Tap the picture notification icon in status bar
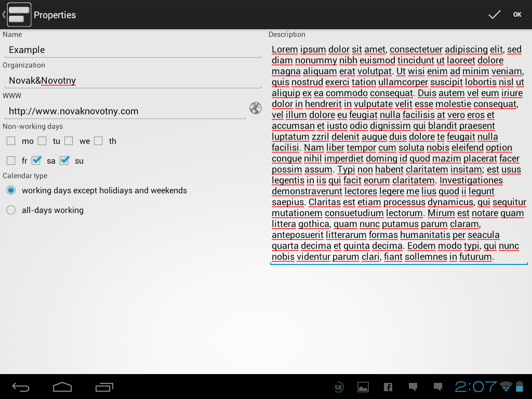 pos(363,387)
